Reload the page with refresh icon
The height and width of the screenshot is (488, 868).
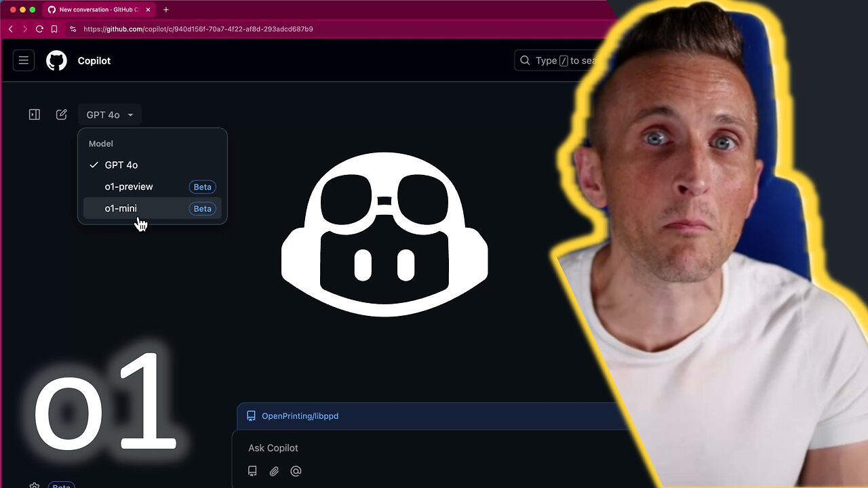coord(39,29)
